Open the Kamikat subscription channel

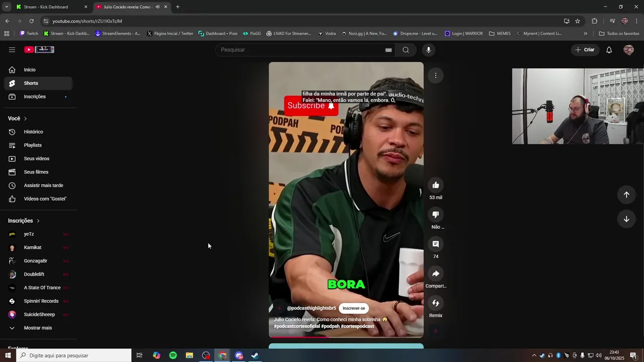tap(38, 247)
